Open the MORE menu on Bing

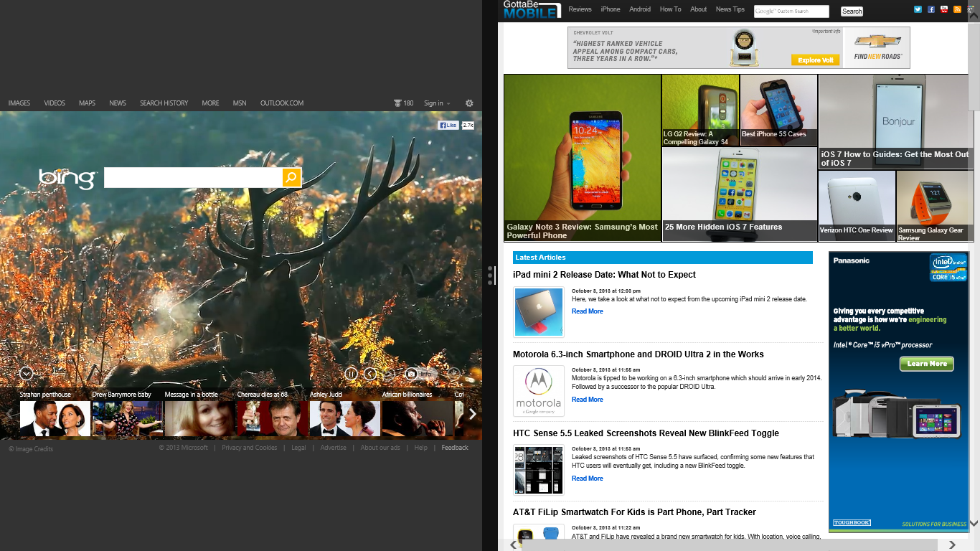point(210,103)
